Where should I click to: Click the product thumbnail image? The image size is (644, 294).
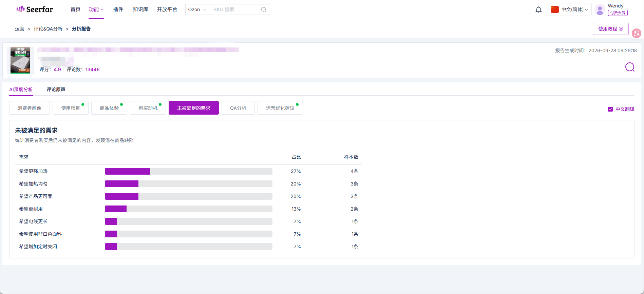(x=20, y=60)
